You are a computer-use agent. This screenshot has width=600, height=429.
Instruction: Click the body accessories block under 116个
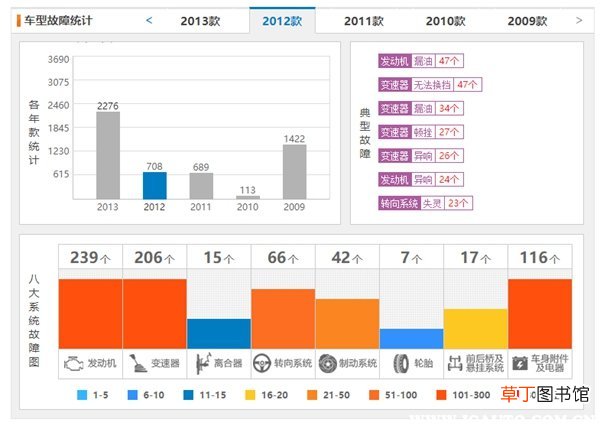pyautogui.click(x=540, y=314)
